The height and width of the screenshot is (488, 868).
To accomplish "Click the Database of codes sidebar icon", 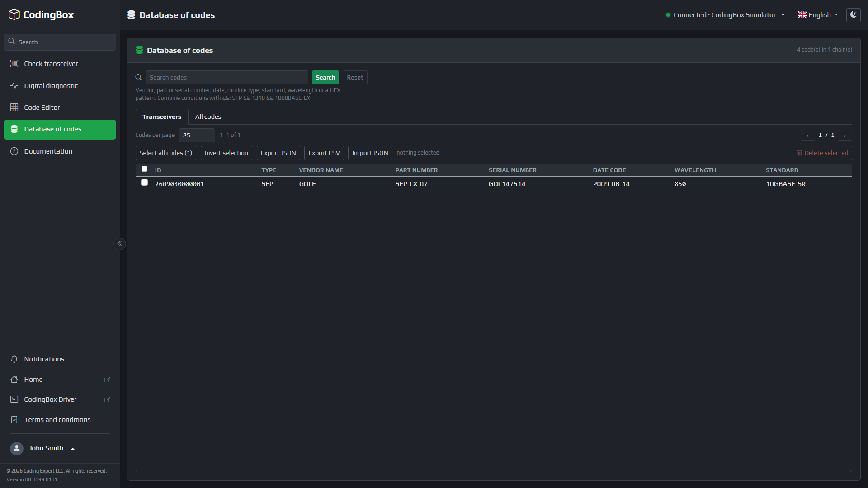I will click(14, 129).
